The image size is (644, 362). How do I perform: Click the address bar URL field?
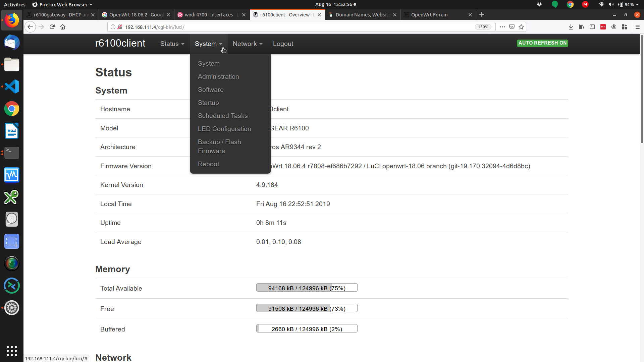point(295,27)
